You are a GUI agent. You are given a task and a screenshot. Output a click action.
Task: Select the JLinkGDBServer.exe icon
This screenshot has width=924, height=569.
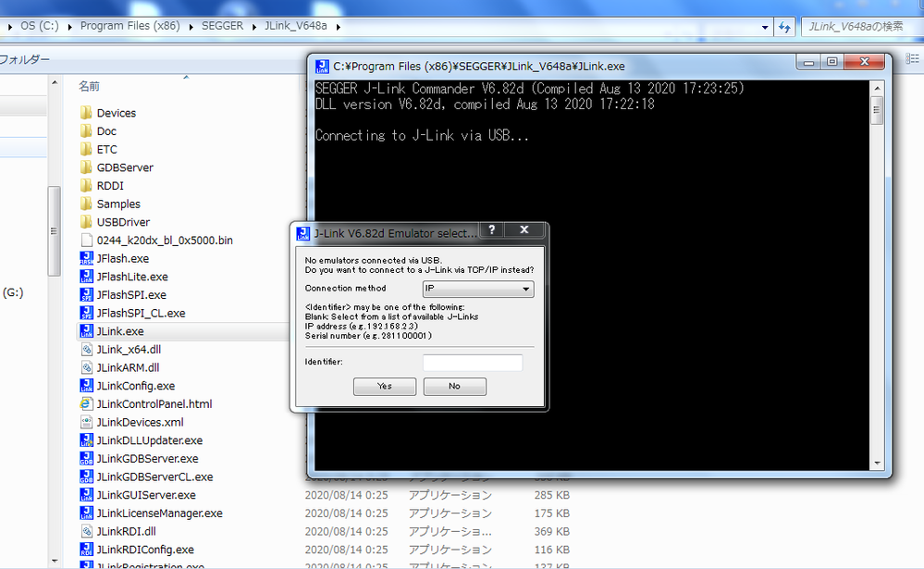click(x=86, y=459)
